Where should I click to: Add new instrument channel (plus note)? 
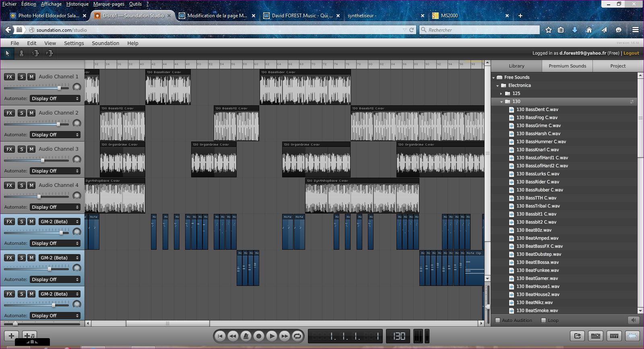(30, 336)
